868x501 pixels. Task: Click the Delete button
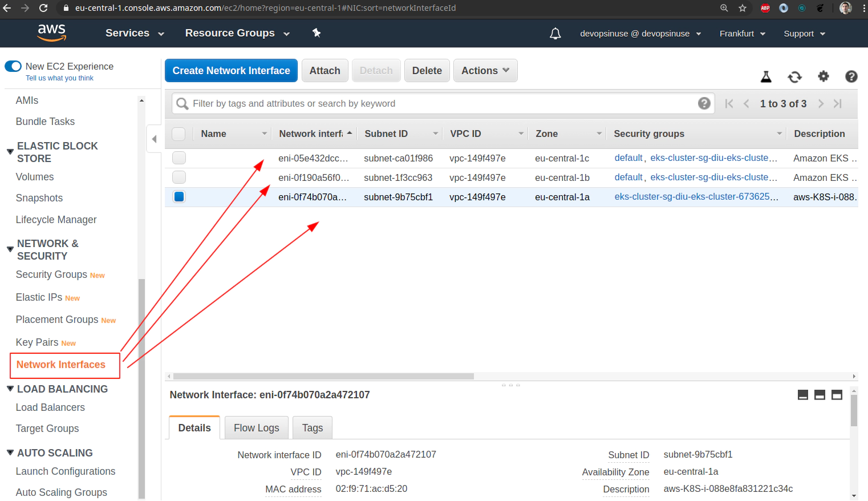pos(427,71)
